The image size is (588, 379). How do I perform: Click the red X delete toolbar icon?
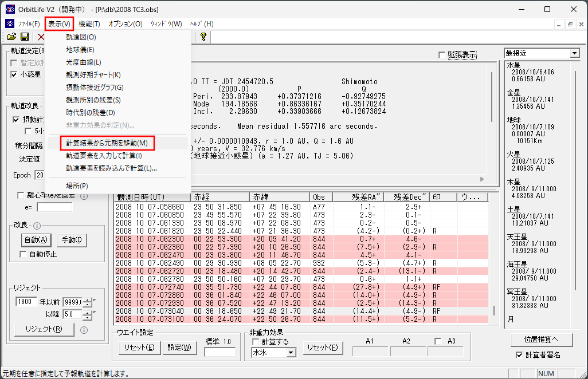41,37
